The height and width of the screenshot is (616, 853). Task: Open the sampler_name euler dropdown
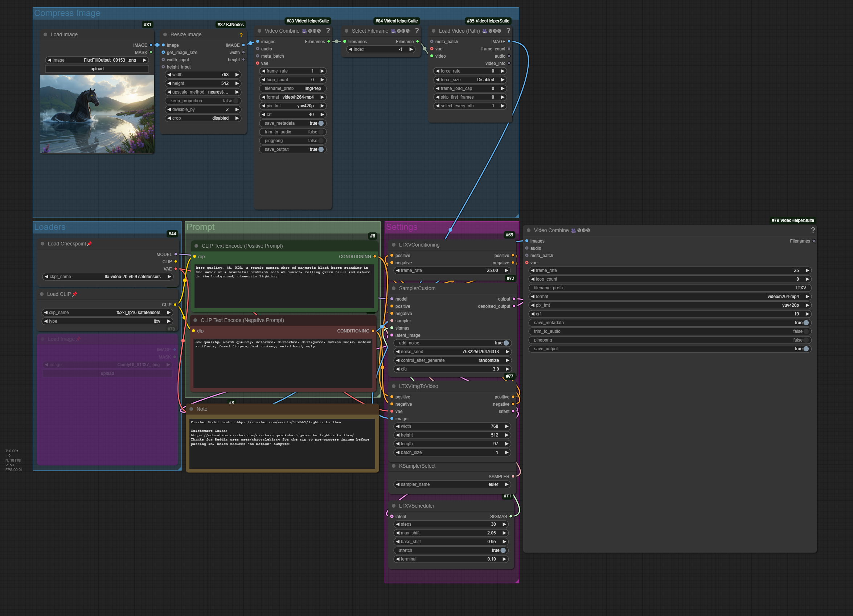coord(451,484)
